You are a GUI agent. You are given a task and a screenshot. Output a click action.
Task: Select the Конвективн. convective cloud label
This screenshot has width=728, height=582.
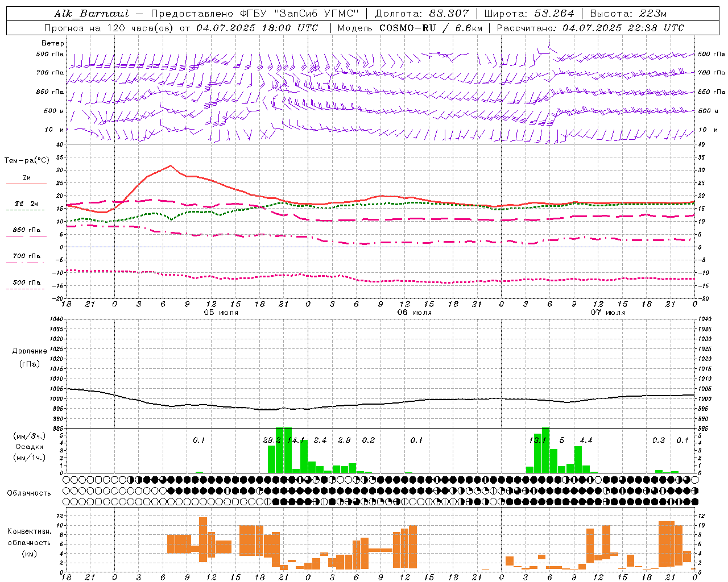click(x=29, y=531)
